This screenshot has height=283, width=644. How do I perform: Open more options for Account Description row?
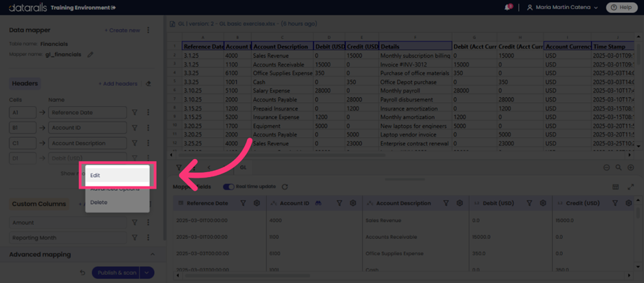point(148,143)
